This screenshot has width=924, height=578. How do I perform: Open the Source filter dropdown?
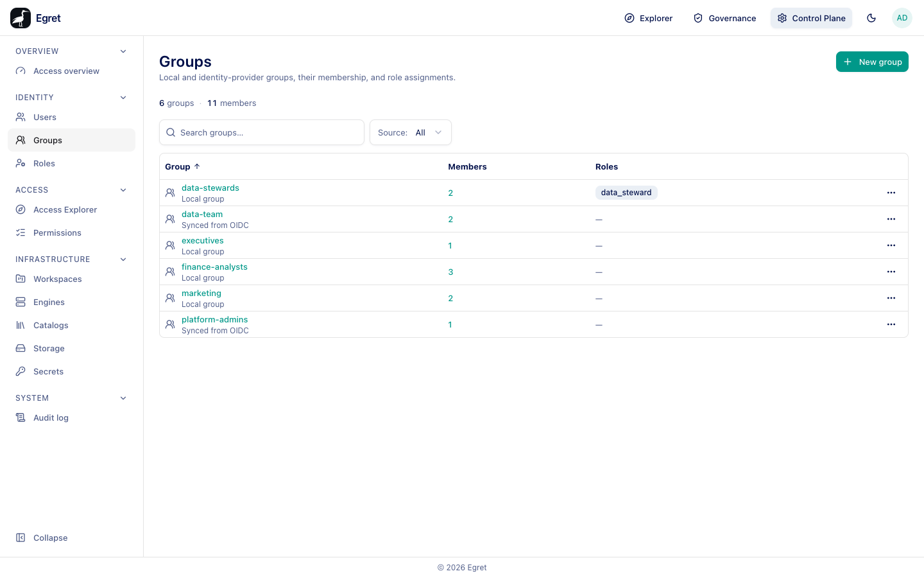pyautogui.click(x=411, y=132)
